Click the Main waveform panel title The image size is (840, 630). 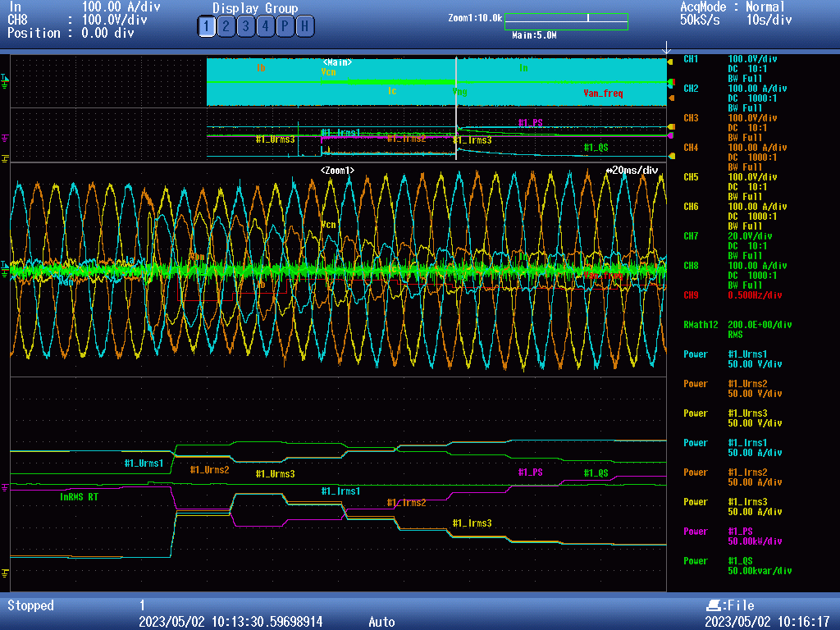point(337,62)
